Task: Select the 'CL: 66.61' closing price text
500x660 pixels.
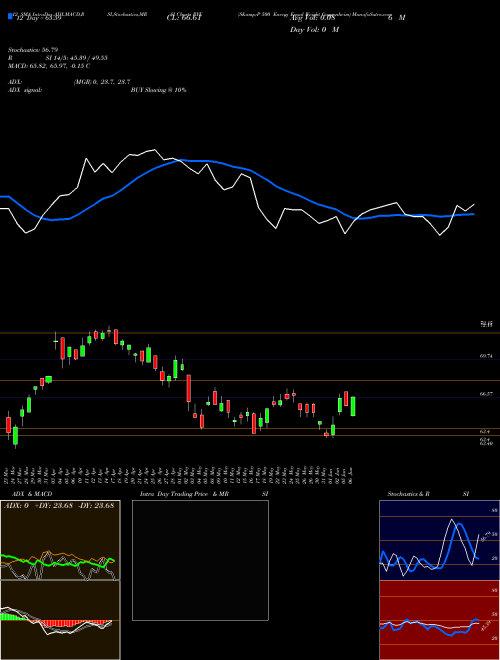Action: 184,18
